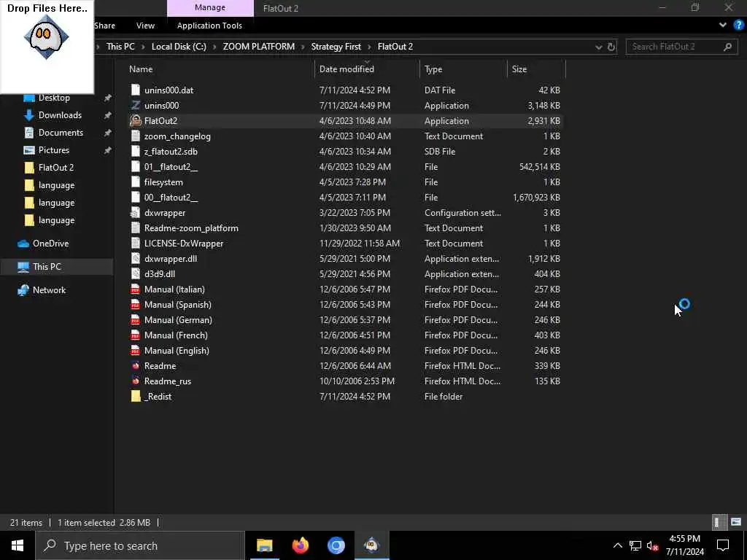Image resolution: width=747 pixels, height=560 pixels.
Task: Open the Application Tools tab
Action: (x=209, y=26)
